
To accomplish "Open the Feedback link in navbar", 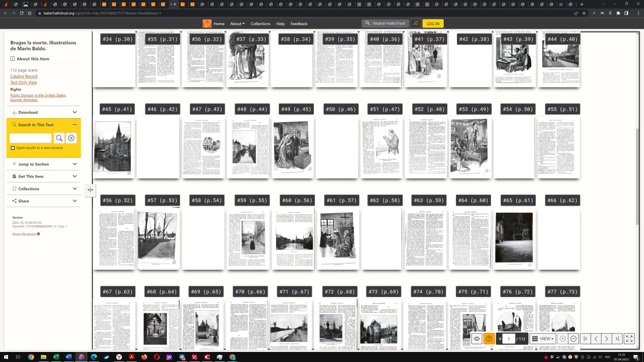I will tap(299, 24).
